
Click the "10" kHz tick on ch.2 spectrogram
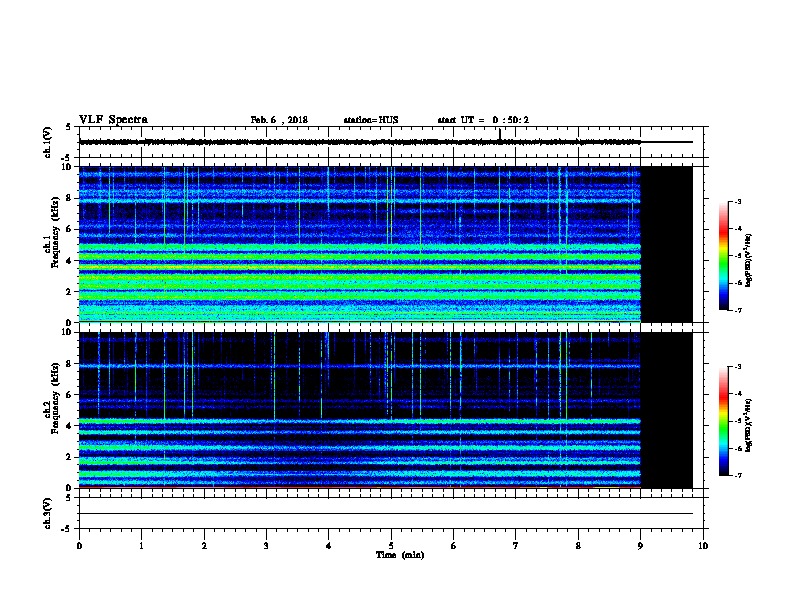coord(68,332)
